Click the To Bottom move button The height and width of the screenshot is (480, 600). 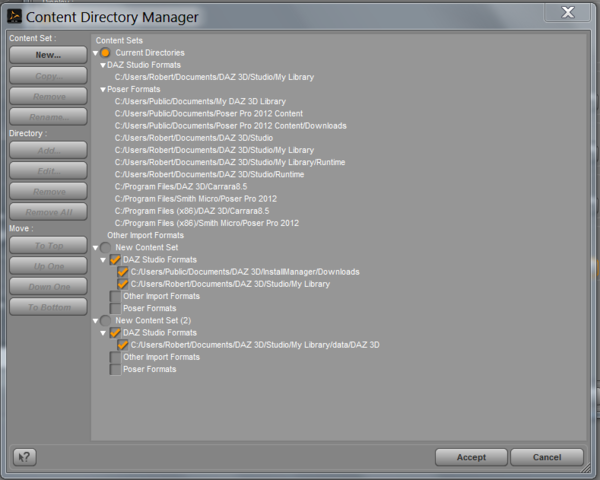[x=48, y=307]
